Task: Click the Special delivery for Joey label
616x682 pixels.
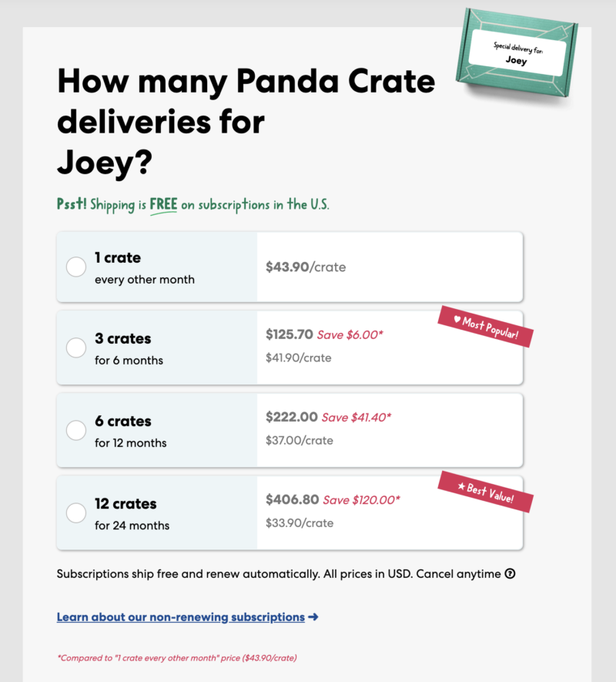Action: point(520,51)
